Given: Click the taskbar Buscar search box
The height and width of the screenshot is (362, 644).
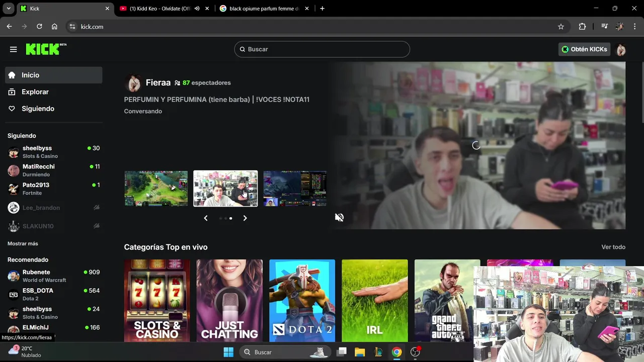Looking at the screenshot, I should coord(284,352).
